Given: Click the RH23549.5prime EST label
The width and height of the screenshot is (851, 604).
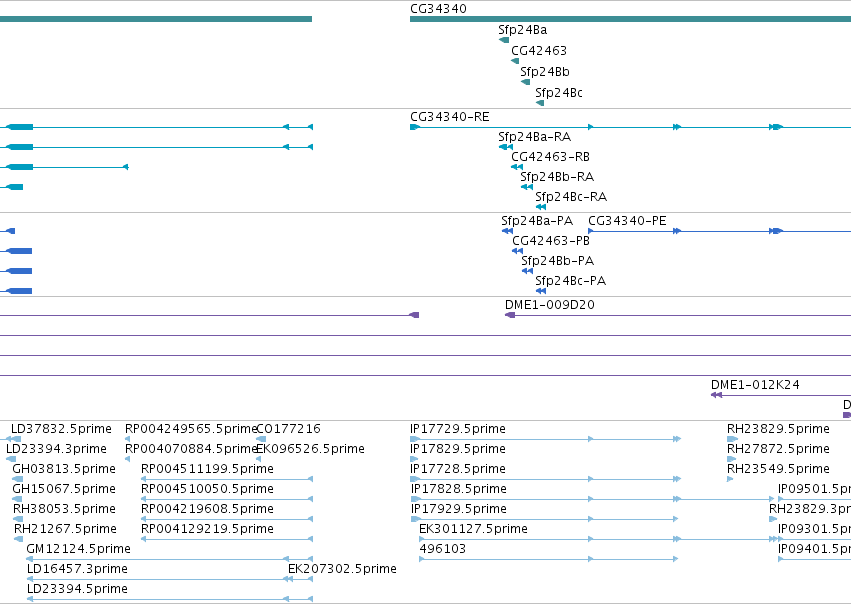Looking at the screenshot, I should 778,469.
